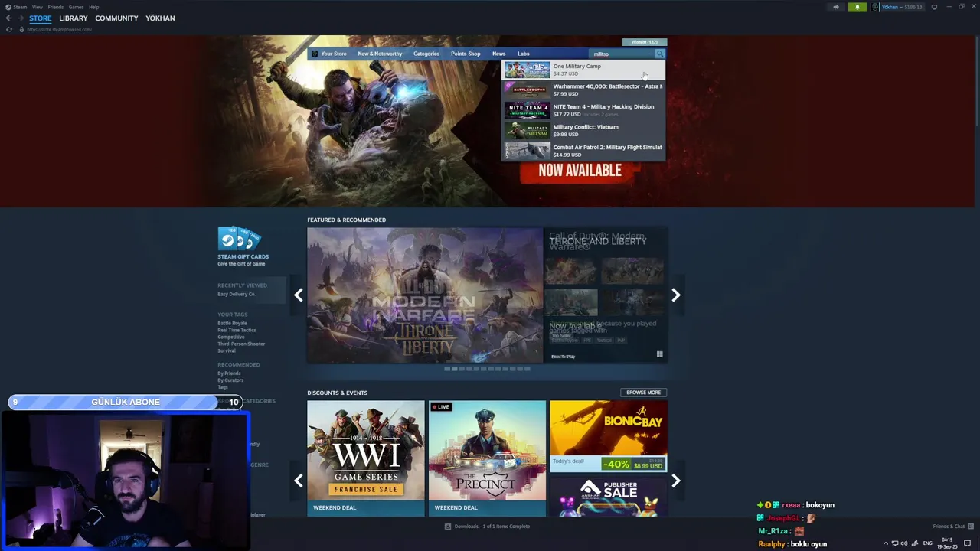Open the Categories nav menu
The height and width of the screenshot is (551, 980).
click(x=426, y=54)
